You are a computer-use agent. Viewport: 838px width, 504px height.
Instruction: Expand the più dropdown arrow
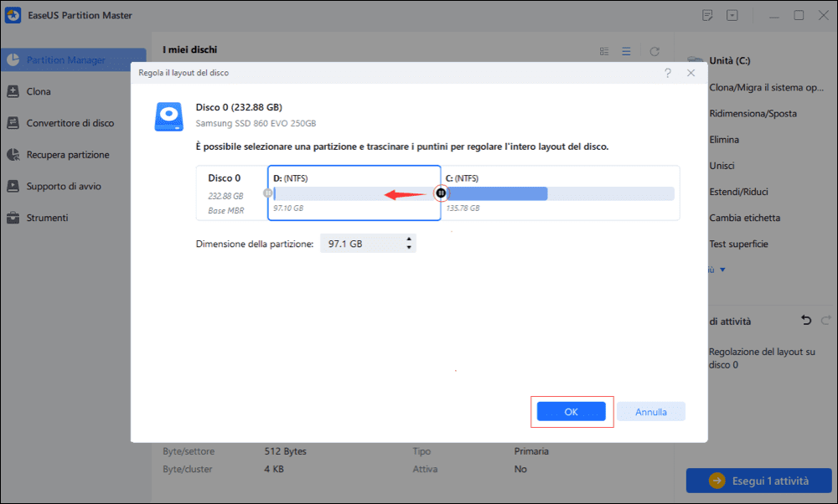click(722, 270)
